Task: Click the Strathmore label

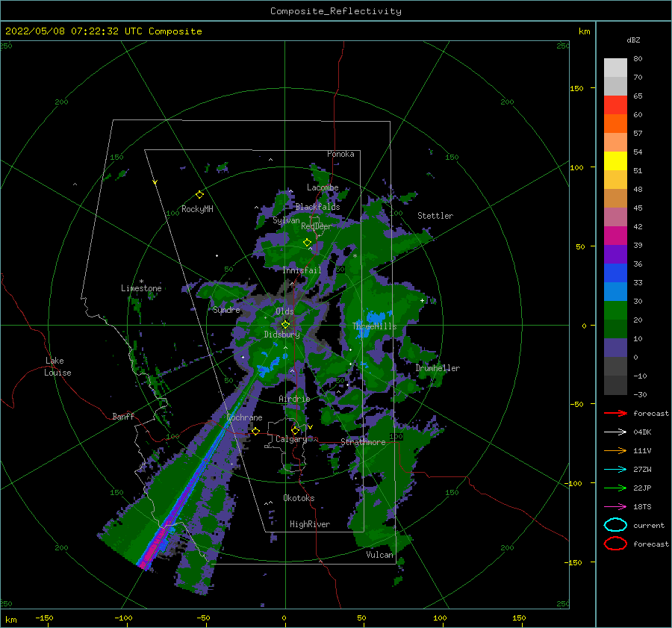Action: pos(363,442)
